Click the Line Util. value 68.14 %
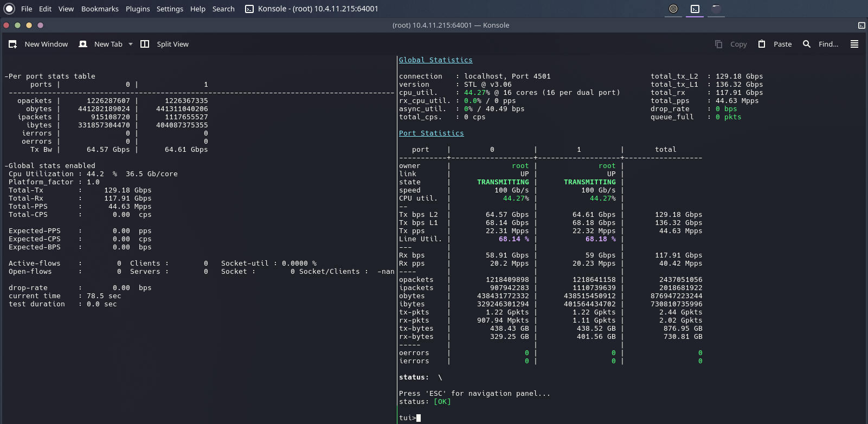868x424 pixels. (x=514, y=239)
